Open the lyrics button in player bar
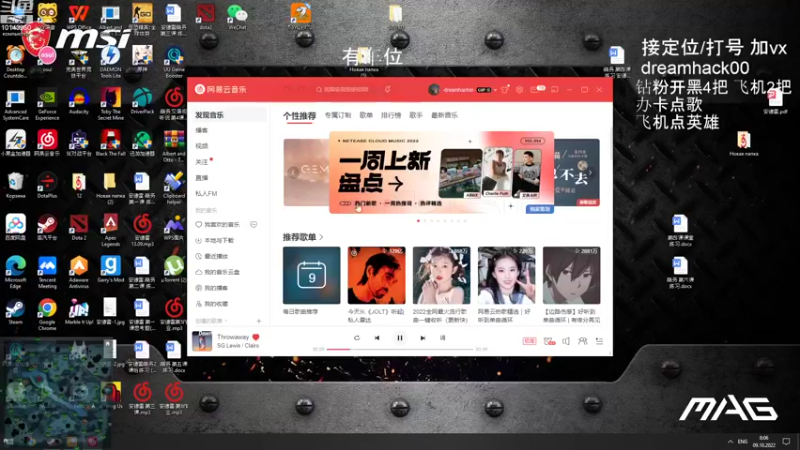800x450 pixels. point(442,338)
